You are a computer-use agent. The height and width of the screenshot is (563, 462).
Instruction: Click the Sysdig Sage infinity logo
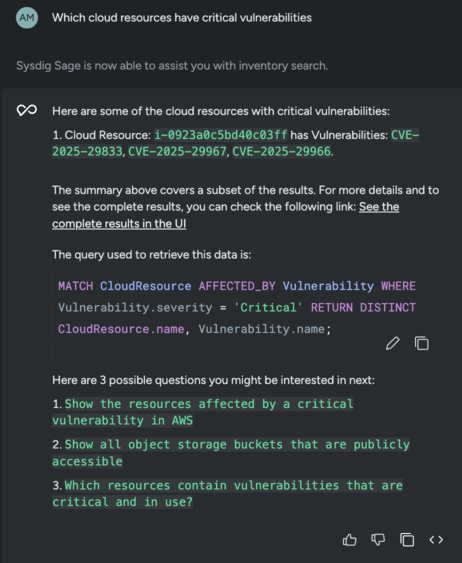point(27,110)
